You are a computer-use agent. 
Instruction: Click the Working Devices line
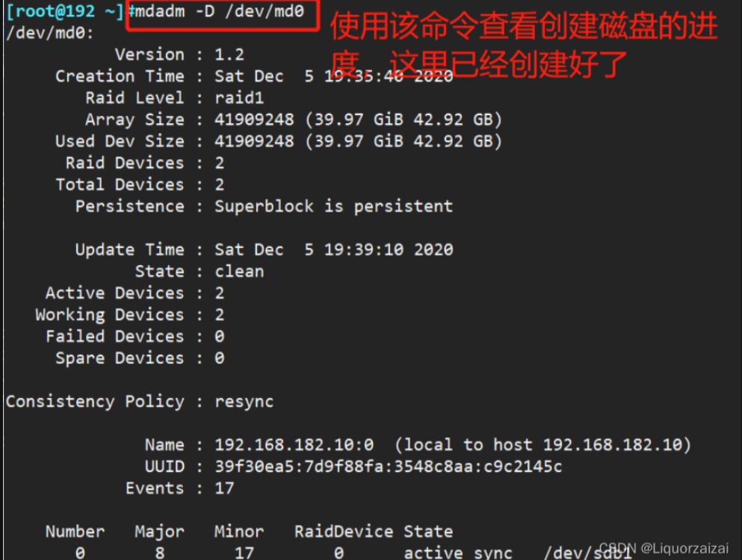[130, 315]
